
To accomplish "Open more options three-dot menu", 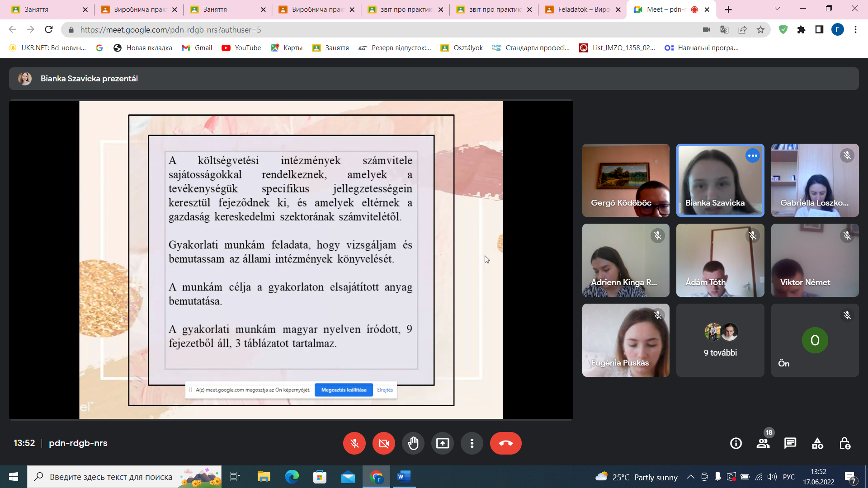I will coord(472,443).
